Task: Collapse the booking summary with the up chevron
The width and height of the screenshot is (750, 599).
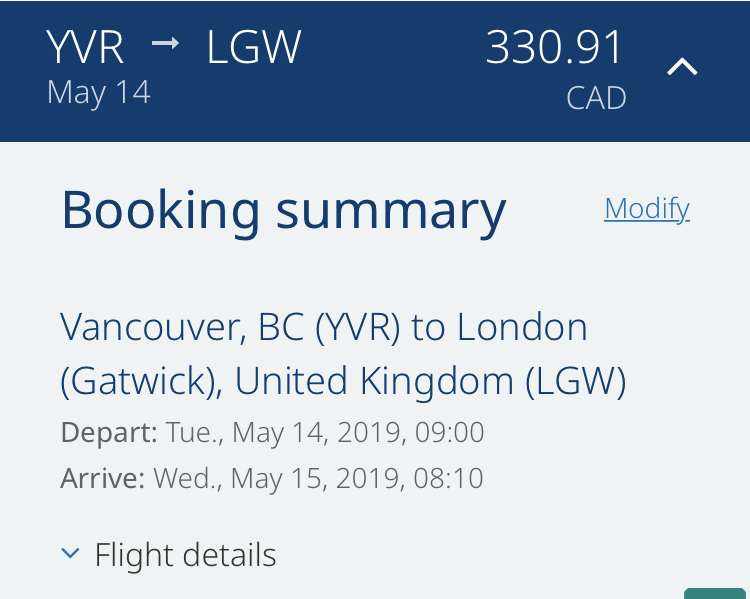Action: pos(682,67)
